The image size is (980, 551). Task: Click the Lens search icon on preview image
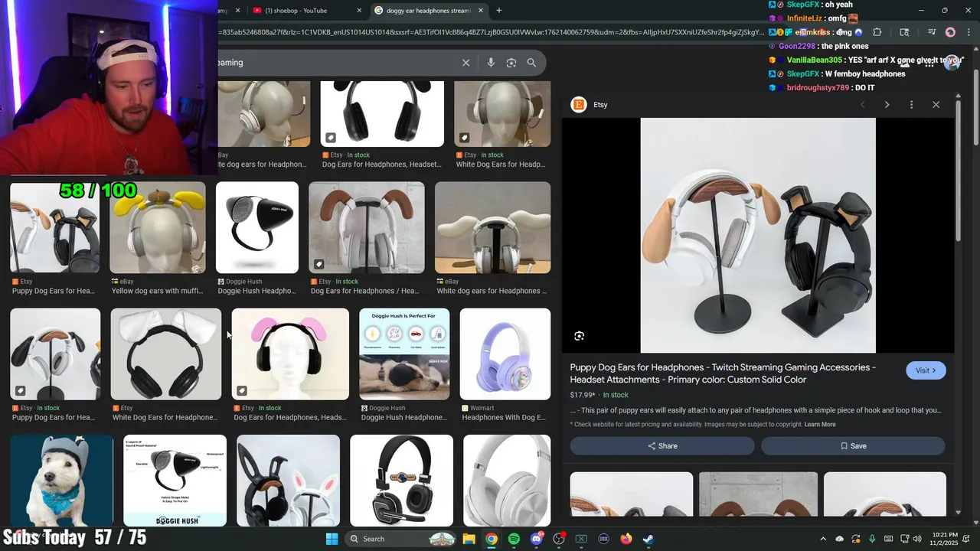(x=580, y=336)
